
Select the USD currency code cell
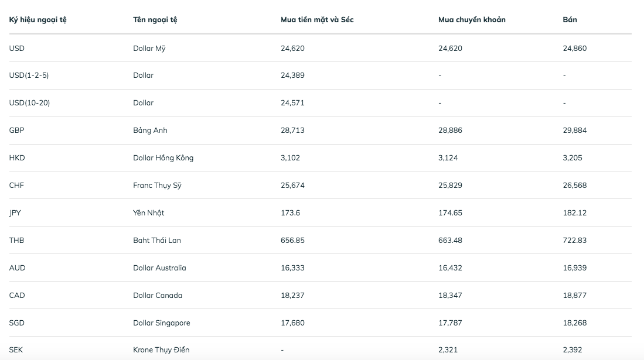pyautogui.click(x=17, y=48)
